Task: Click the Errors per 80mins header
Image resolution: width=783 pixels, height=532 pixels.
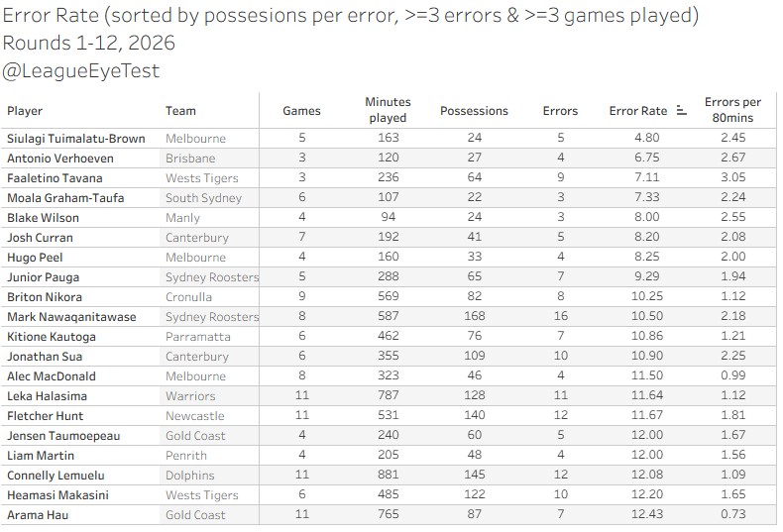Action: (x=732, y=110)
